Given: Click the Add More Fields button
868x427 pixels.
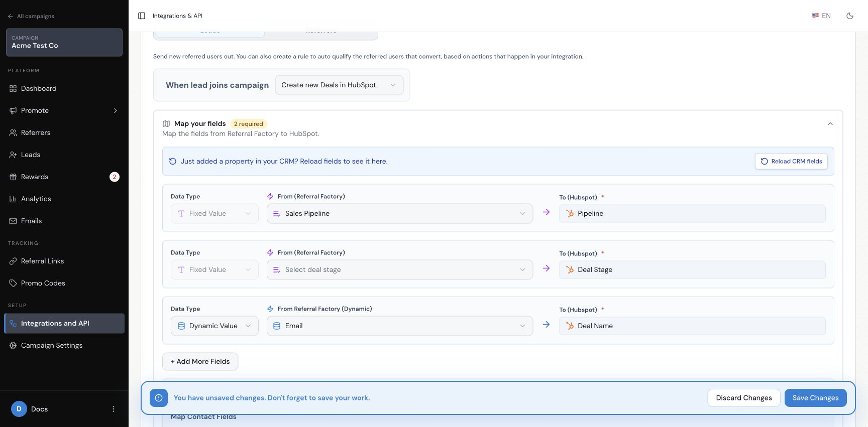Looking at the screenshot, I should pos(200,361).
